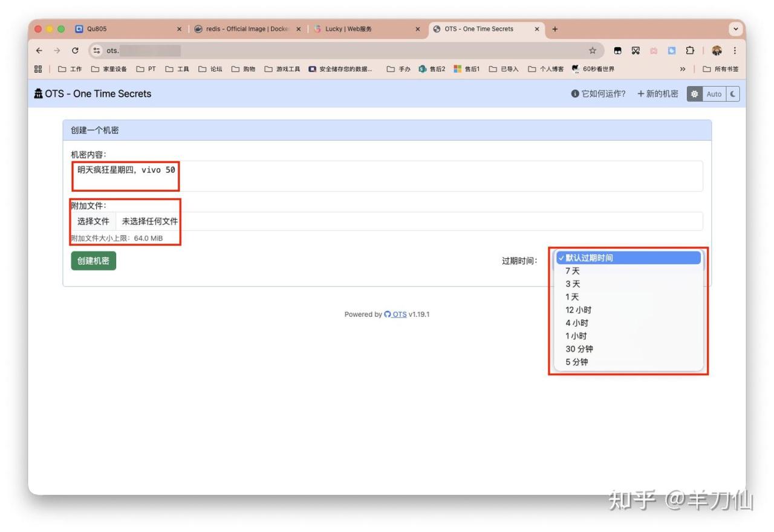Go back to the previous page
This screenshot has height=532, width=774.
coord(39,51)
